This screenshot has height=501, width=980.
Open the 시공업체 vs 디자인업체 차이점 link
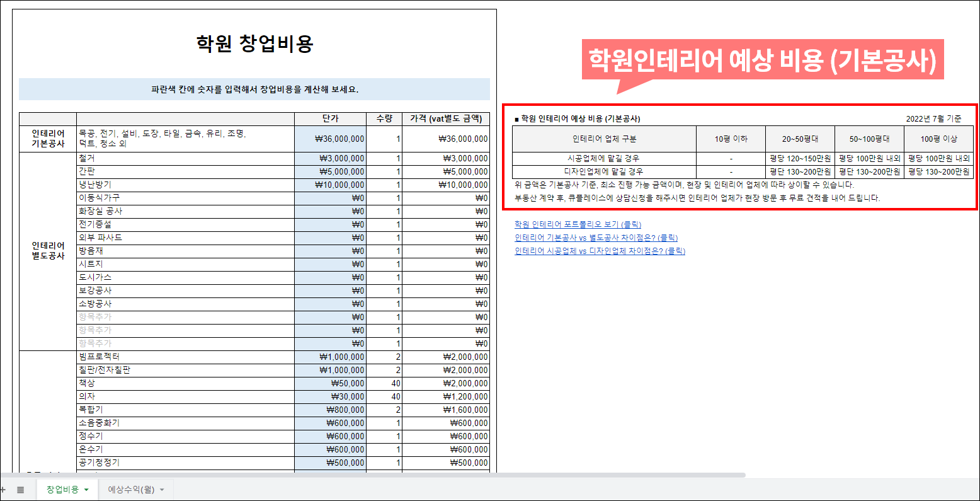point(600,251)
